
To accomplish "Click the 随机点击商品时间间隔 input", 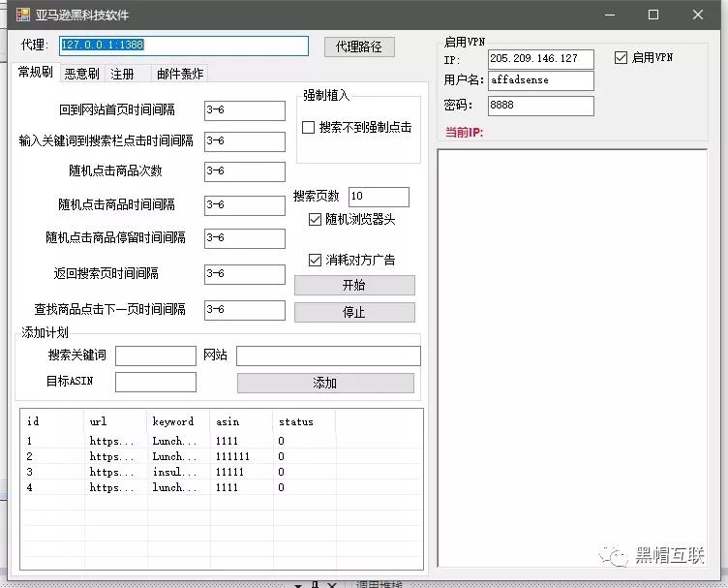I will tap(245, 205).
